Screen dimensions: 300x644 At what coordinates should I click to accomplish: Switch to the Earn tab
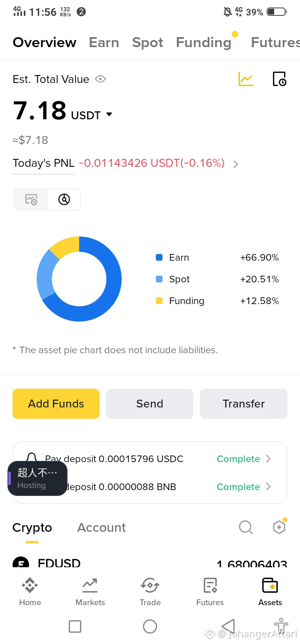pyautogui.click(x=104, y=43)
